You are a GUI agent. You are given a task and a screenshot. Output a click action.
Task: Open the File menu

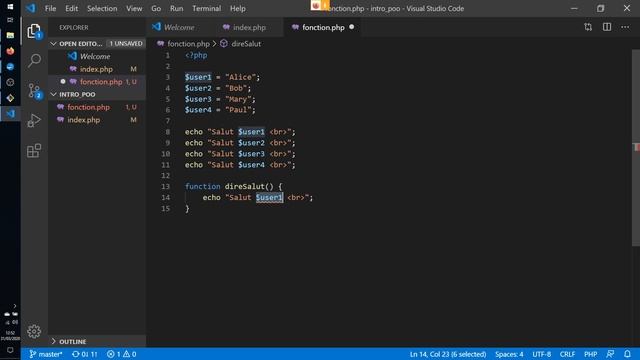point(51,8)
